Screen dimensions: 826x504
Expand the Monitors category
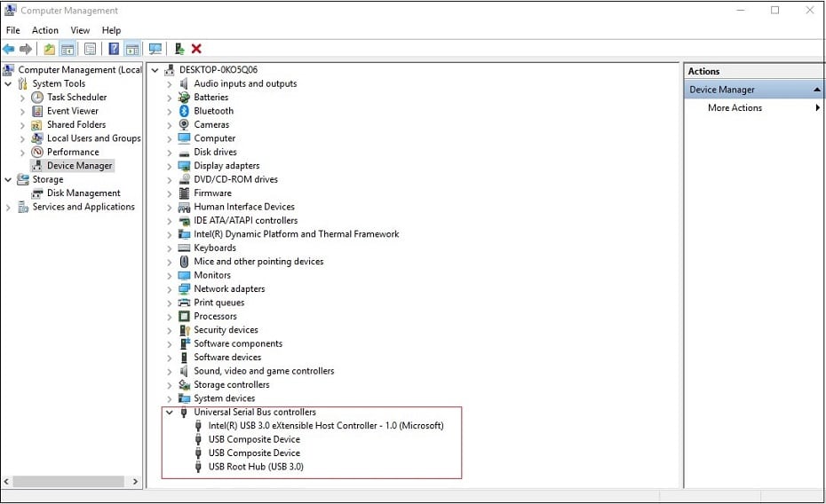(169, 275)
